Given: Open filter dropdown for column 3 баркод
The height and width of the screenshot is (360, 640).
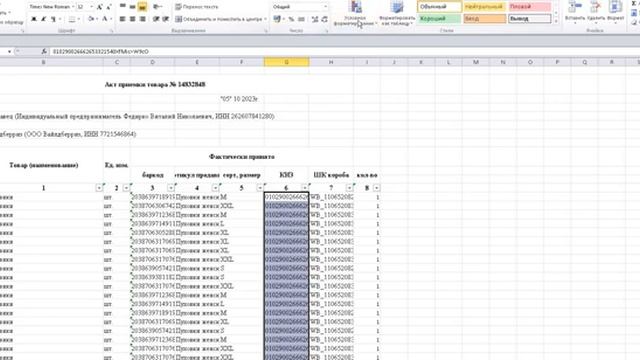Looking at the screenshot, I should coord(171,188).
